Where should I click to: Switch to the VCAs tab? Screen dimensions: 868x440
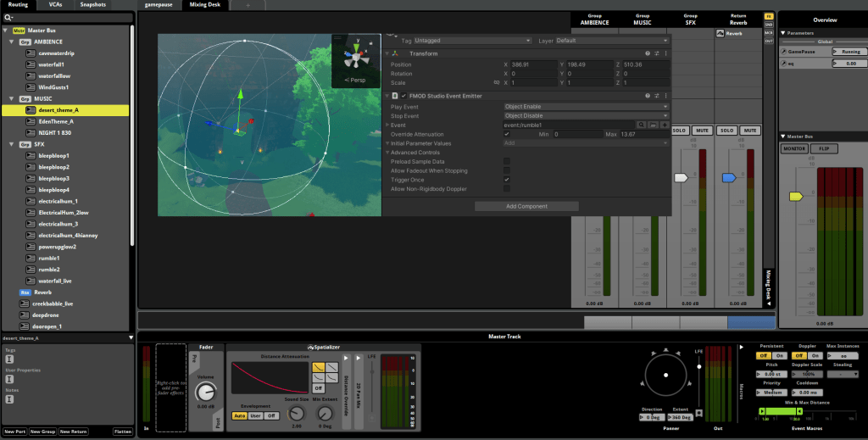click(x=55, y=4)
